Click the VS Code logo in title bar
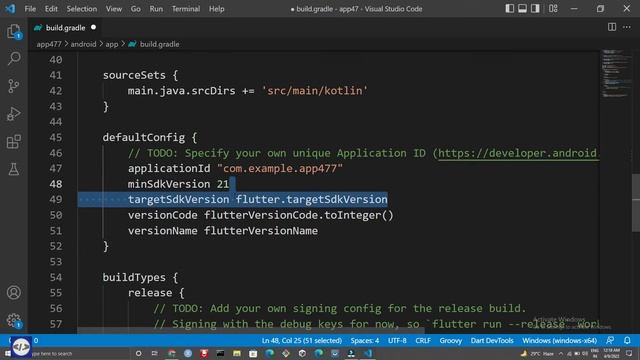The width and height of the screenshot is (640, 360). [x=10, y=9]
